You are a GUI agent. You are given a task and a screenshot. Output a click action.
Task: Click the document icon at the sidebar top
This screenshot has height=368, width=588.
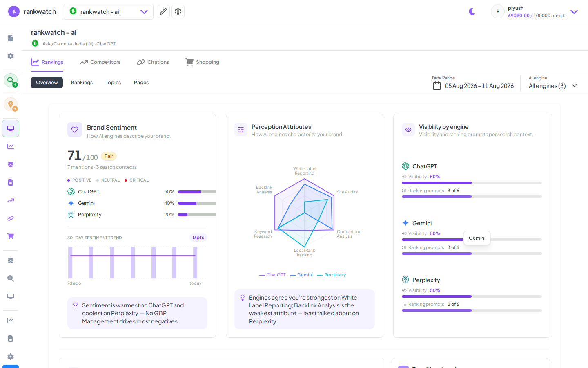tap(11, 38)
